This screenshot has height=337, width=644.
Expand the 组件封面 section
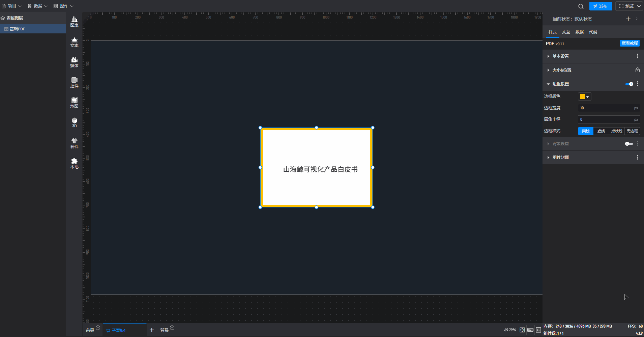coord(560,158)
